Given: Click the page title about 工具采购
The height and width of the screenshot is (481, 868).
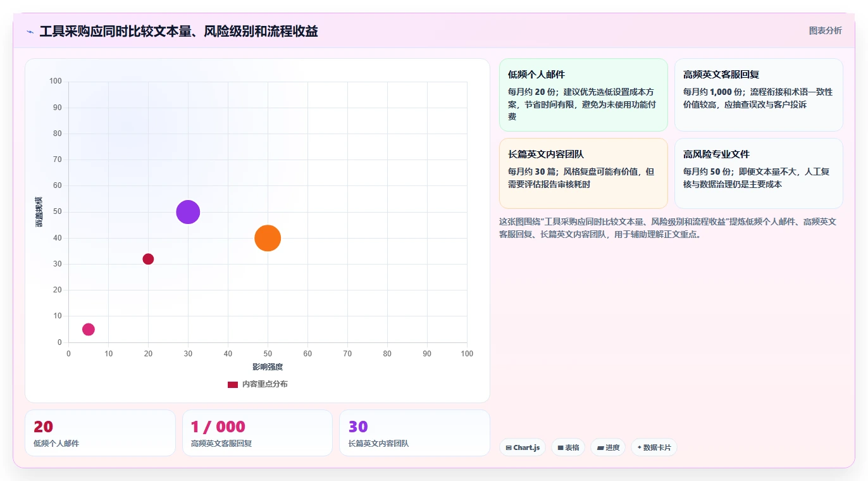Looking at the screenshot, I should (179, 31).
